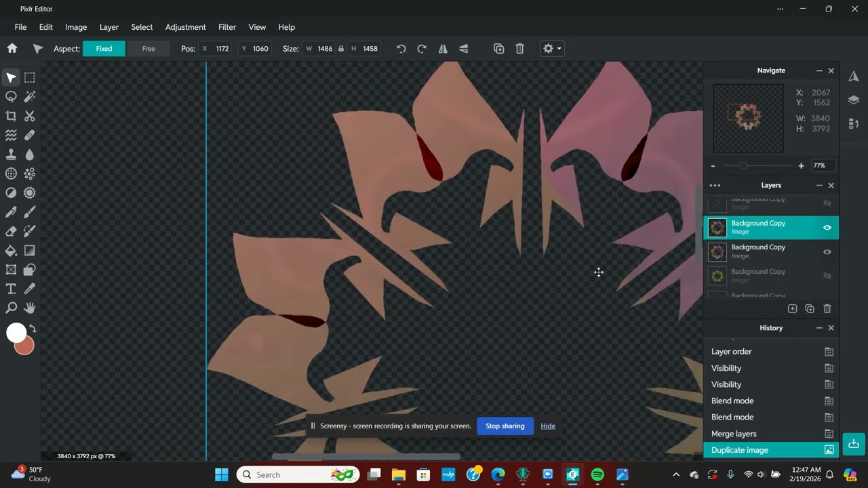
Task: Open the Adjustment menu
Action: click(x=185, y=27)
